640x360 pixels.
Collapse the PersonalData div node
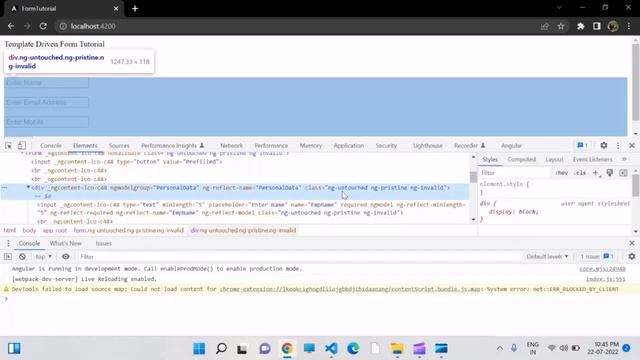[28, 187]
